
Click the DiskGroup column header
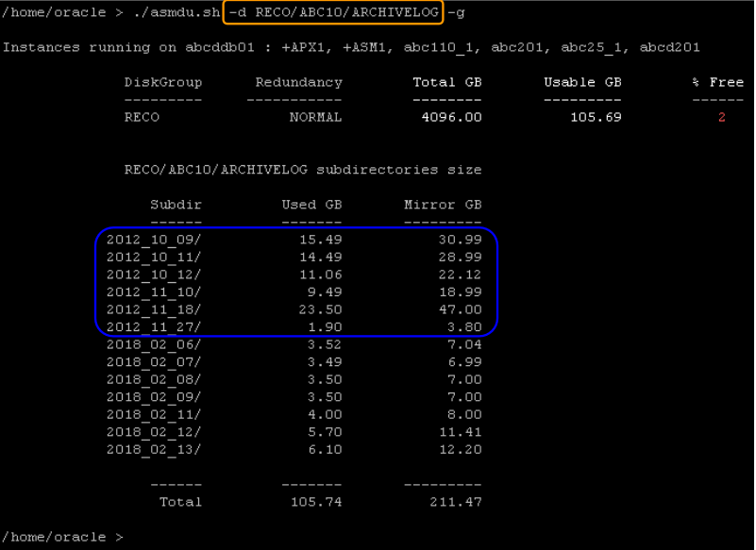163,82
